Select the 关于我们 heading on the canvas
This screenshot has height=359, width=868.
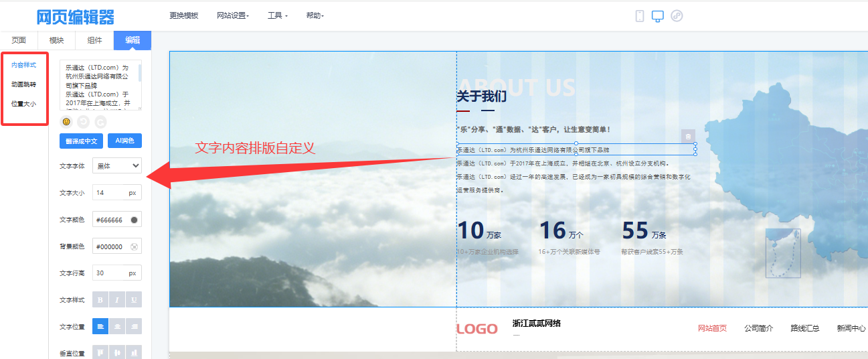coord(481,96)
